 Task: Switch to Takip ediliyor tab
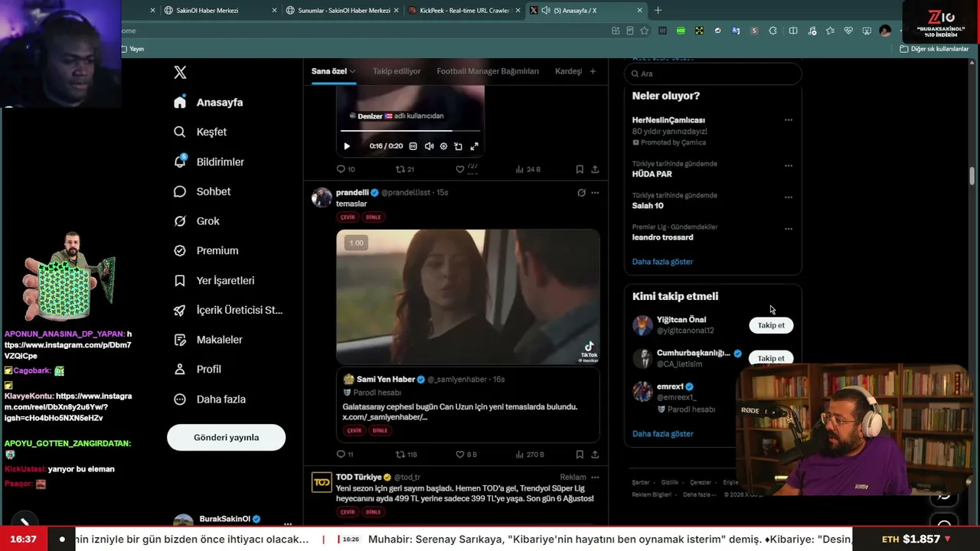397,71
